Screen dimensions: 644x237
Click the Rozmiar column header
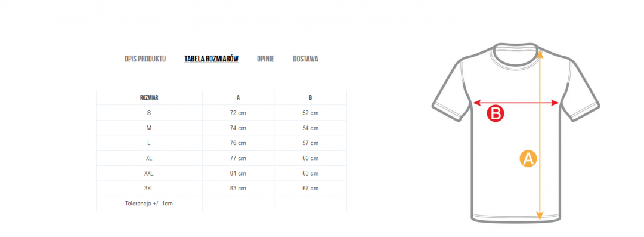(149, 97)
